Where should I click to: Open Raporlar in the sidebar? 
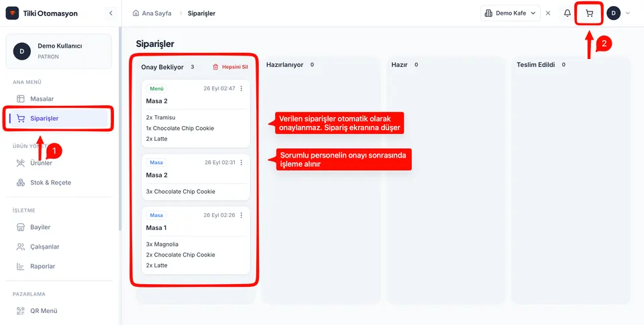point(59,266)
